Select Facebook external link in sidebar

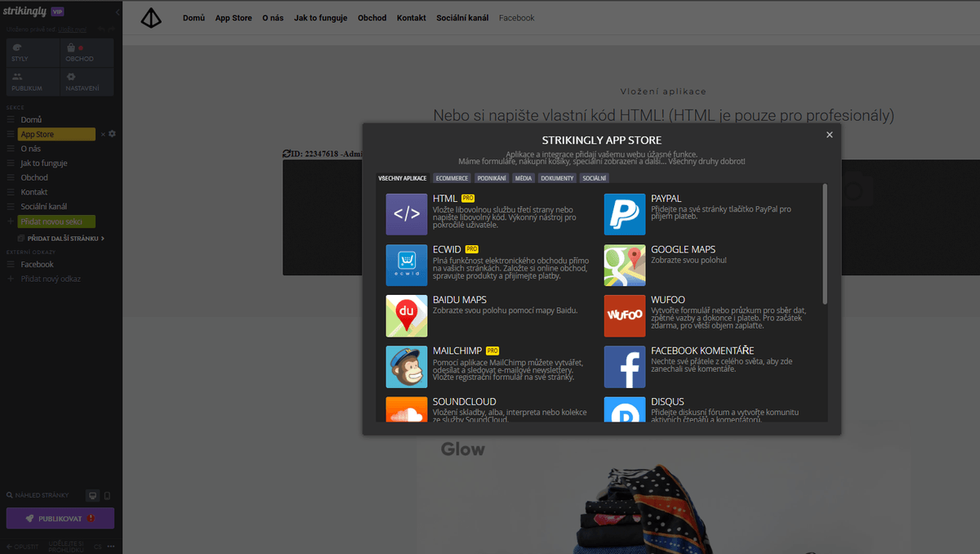pos(37,264)
